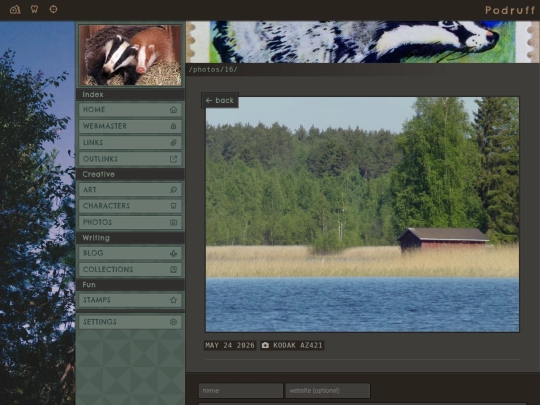Click the name input field
Screen dimensions: 540x405
click(241, 391)
